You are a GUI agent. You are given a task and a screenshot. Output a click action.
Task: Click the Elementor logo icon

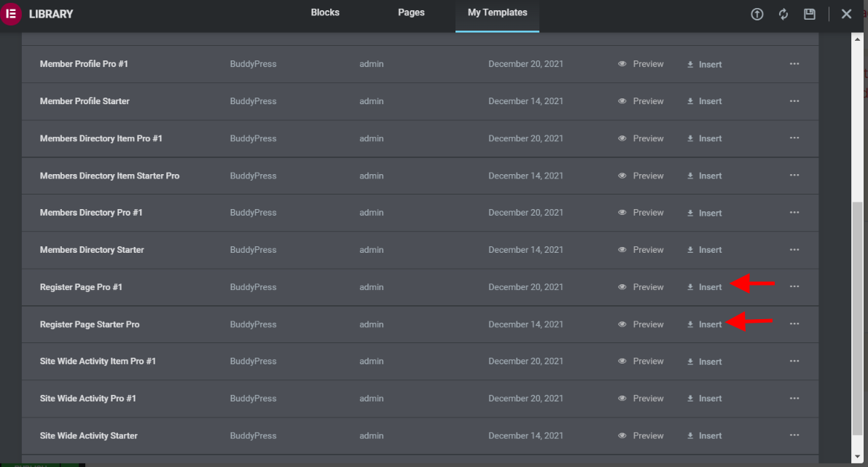click(x=11, y=14)
